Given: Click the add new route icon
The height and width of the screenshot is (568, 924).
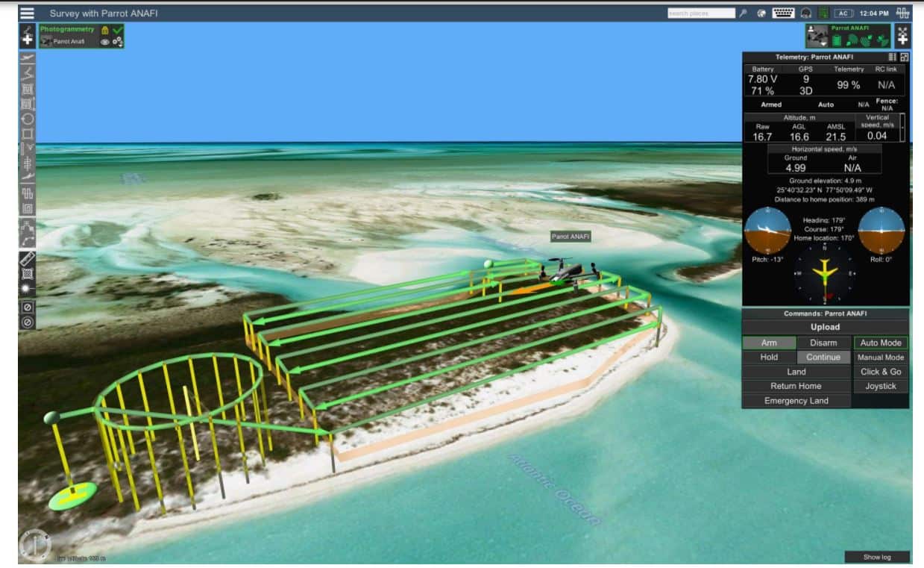Looking at the screenshot, I should (x=28, y=35).
